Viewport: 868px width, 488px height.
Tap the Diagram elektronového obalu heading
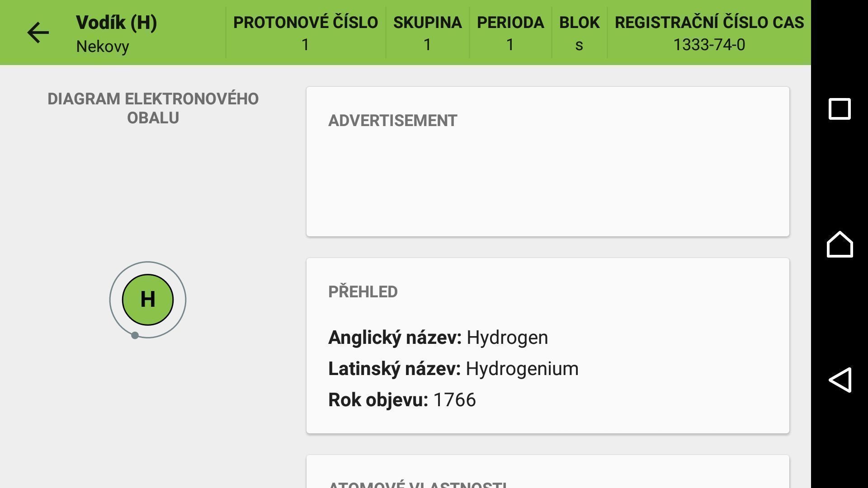click(153, 108)
